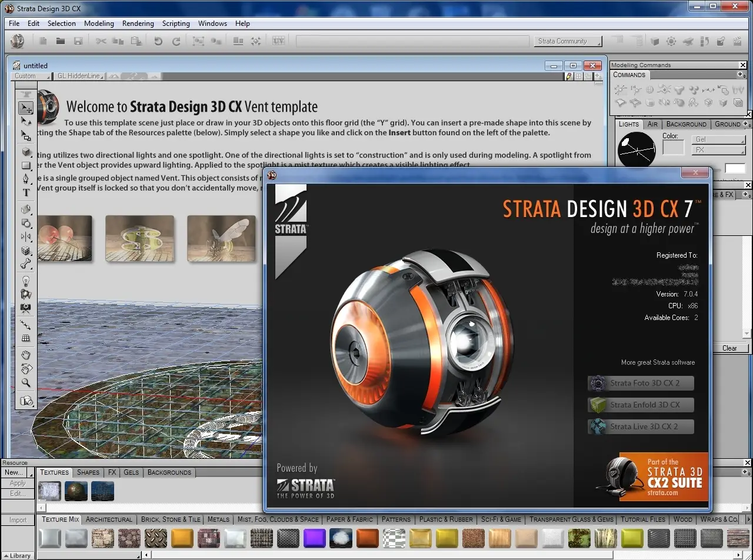The height and width of the screenshot is (560, 753).
Task: Click the Strata Foto 3D CX 2 button
Action: pos(641,383)
